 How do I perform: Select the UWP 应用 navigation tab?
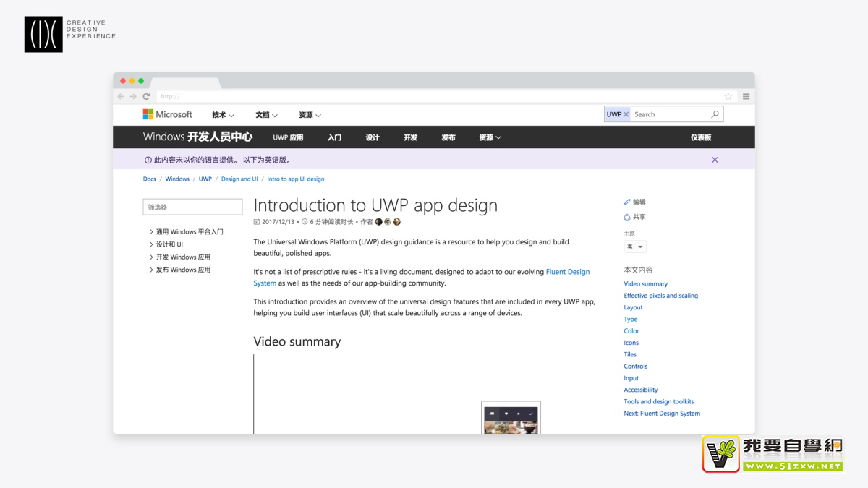(x=288, y=137)
